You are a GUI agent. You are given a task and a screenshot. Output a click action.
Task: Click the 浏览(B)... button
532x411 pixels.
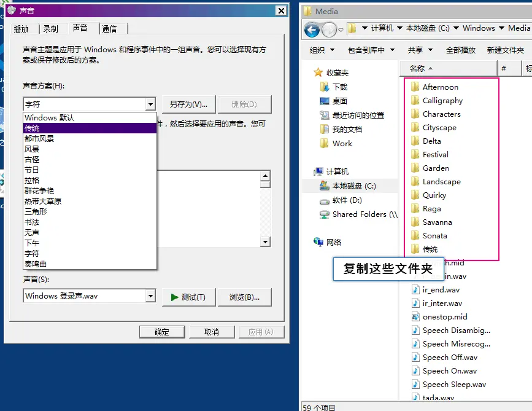245,297
